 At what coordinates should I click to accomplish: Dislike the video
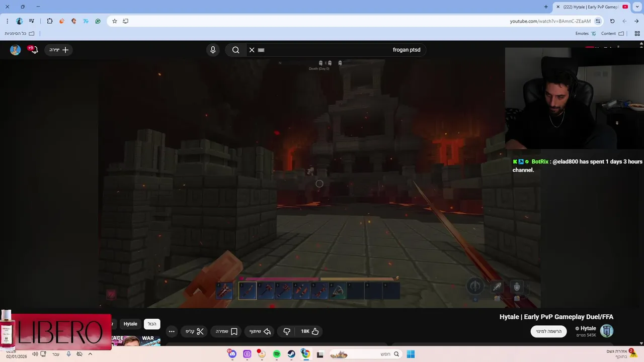[287, 331]
